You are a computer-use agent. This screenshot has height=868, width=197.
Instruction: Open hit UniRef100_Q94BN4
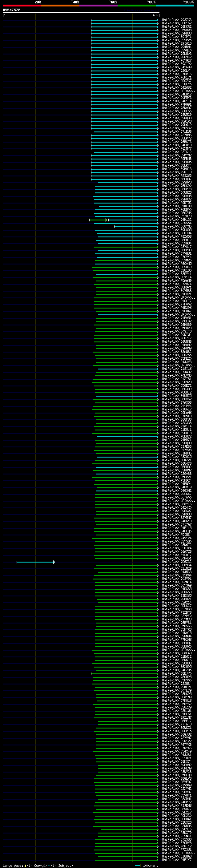pyautogui.click(x=177, y=47)
